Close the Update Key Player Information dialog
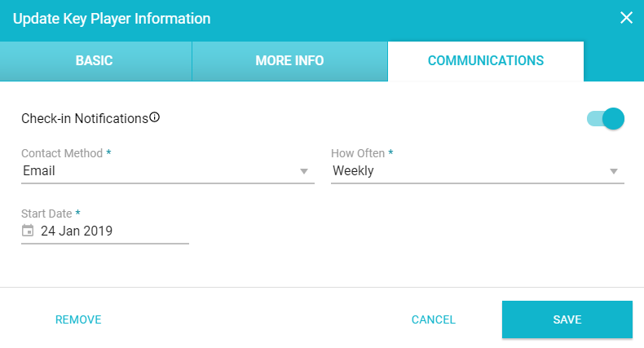The image size is (644, 348). (x=626, y=18)
